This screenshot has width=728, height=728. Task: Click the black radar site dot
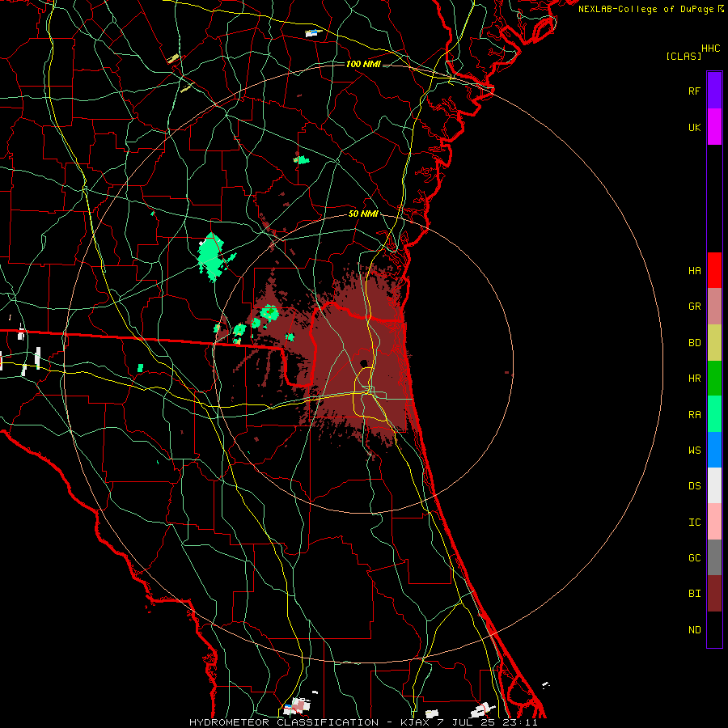pos(363,363)
